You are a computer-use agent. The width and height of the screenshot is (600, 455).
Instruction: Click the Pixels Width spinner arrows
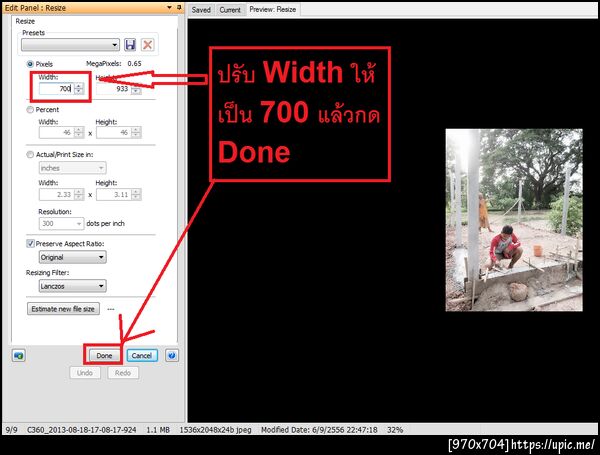(79, 89)
